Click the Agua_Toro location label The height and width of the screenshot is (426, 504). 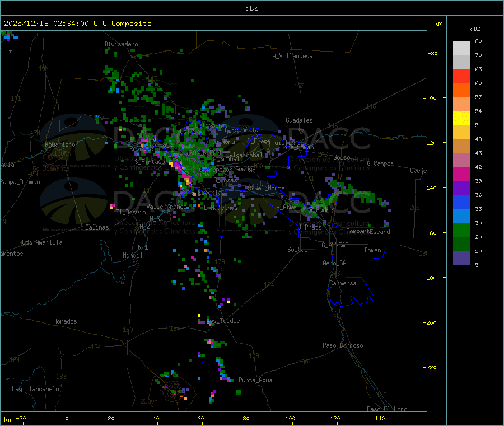(x=60, y=144)
